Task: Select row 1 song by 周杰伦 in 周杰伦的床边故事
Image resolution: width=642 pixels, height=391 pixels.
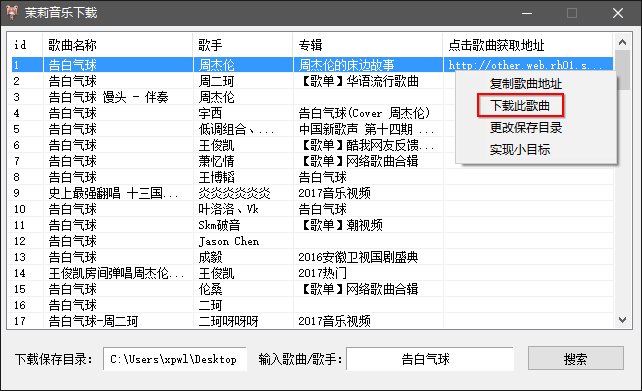Action: click(312, 65)
